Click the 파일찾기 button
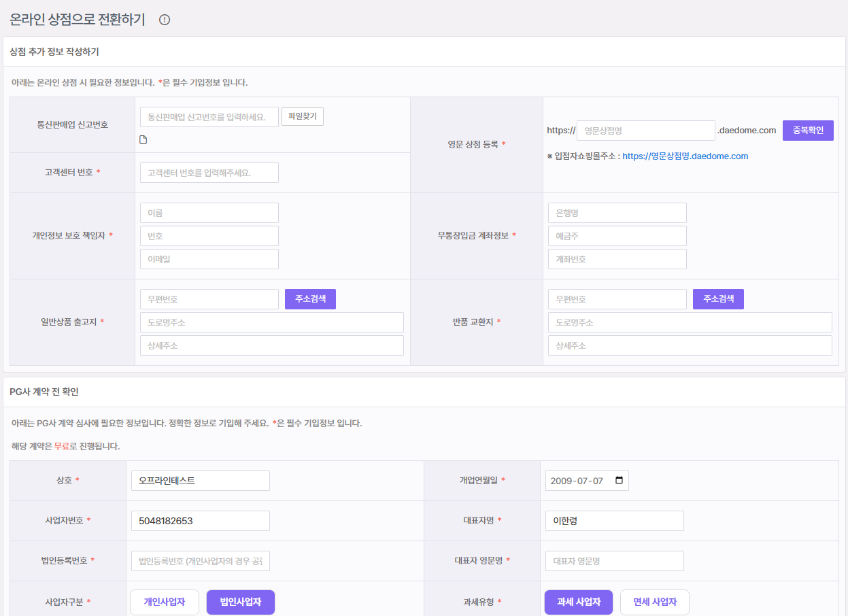Screen dimensions: 848x616 [x=303, y=117]
